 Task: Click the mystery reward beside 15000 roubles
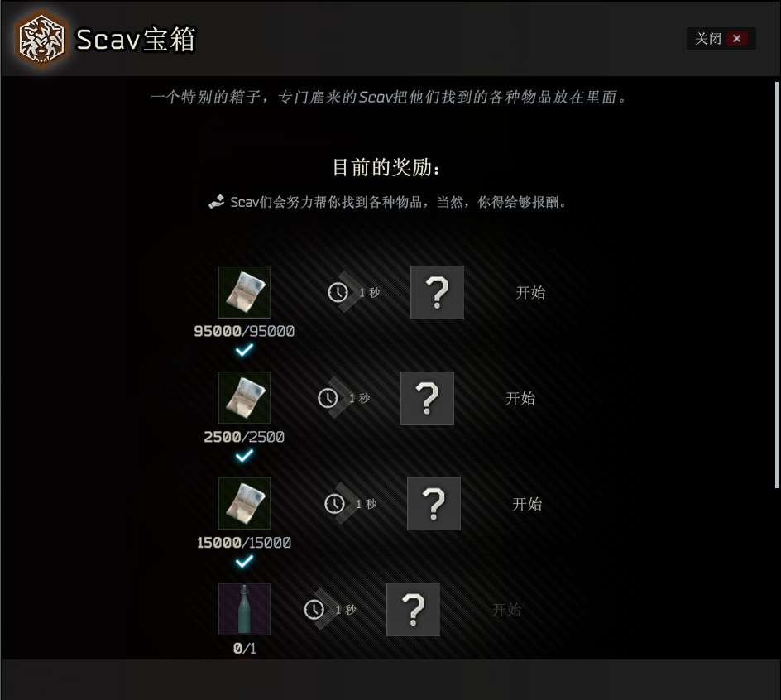[434, 503]
